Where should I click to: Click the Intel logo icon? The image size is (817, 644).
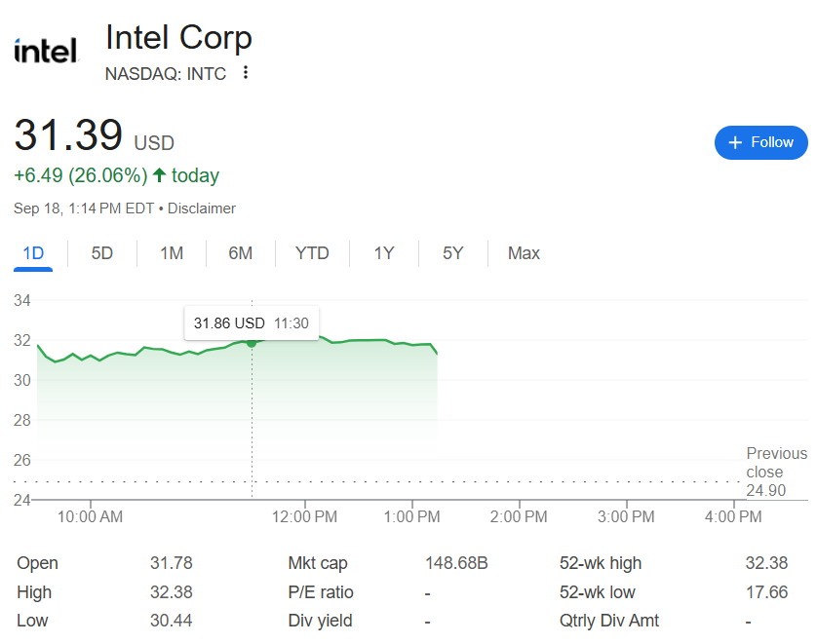46,51
